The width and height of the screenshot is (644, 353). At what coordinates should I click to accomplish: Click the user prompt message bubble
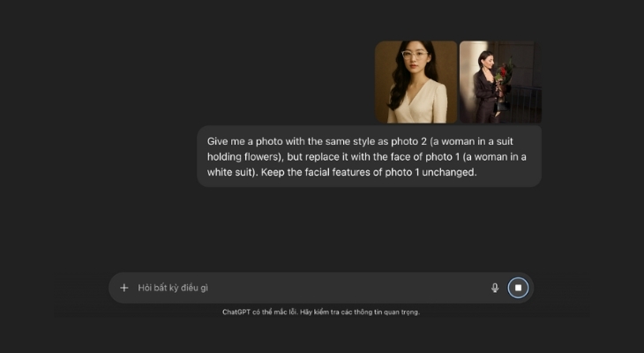[x=369, y=156]
